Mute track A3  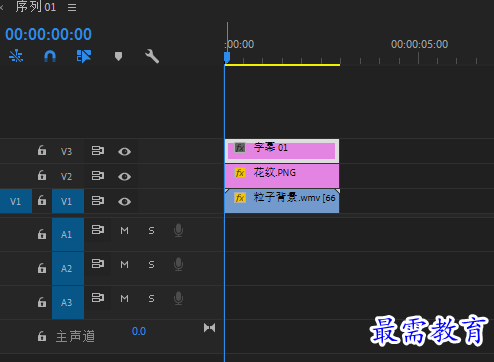[124, 298]
